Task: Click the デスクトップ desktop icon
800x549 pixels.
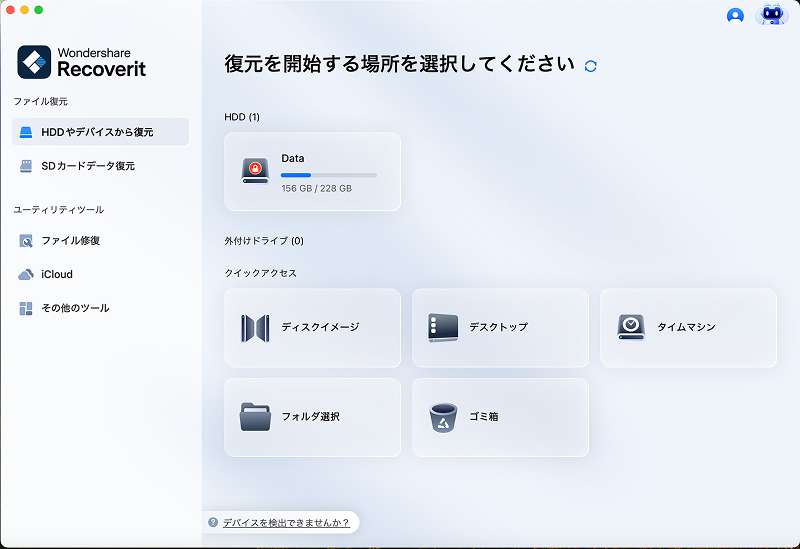Action: [x=443, y=328]
